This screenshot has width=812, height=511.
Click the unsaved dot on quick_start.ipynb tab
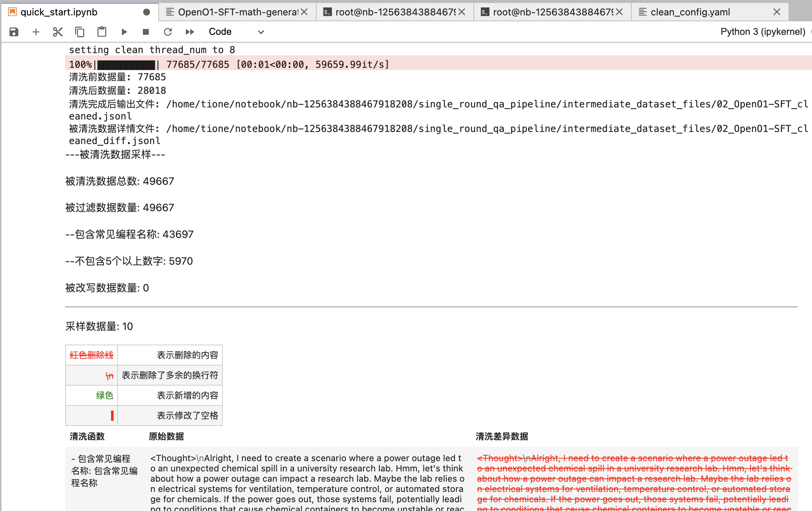point(147,12)
